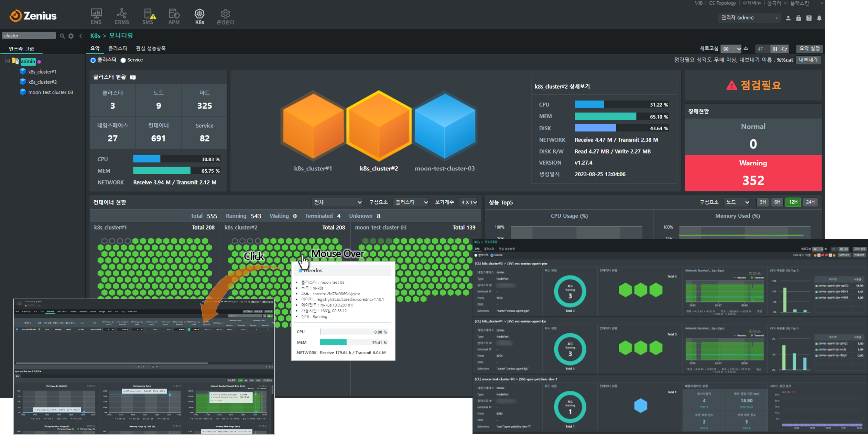Open the 보기개수 4 X 1 dropdown
Screen dimensions: 868x435
(x=468, y=202)
